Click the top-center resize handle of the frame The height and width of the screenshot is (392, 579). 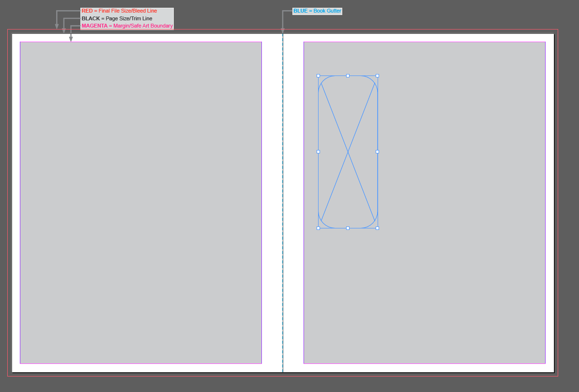click(348, 75)
